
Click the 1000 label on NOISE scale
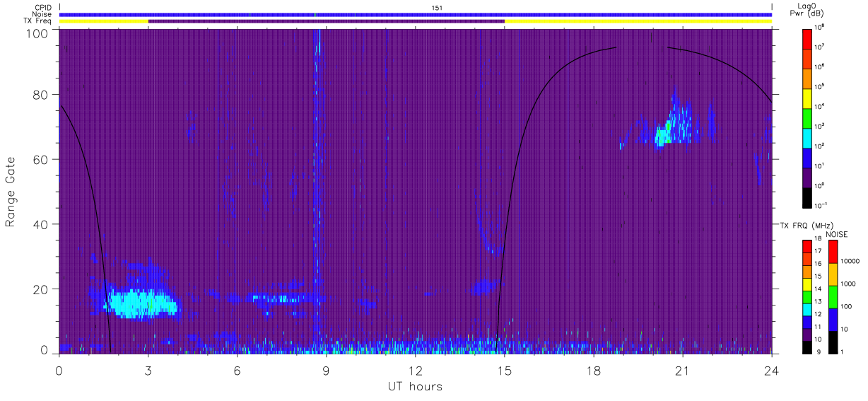point(849,284)
